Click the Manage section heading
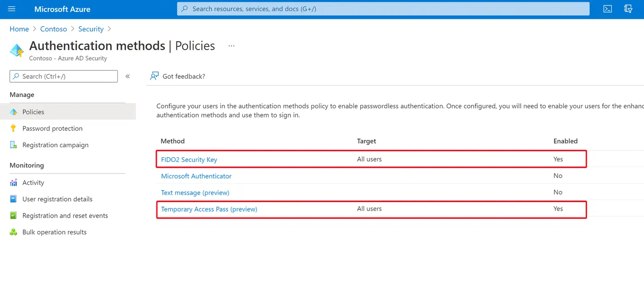 pyautogui.click(x=22, y=95)
